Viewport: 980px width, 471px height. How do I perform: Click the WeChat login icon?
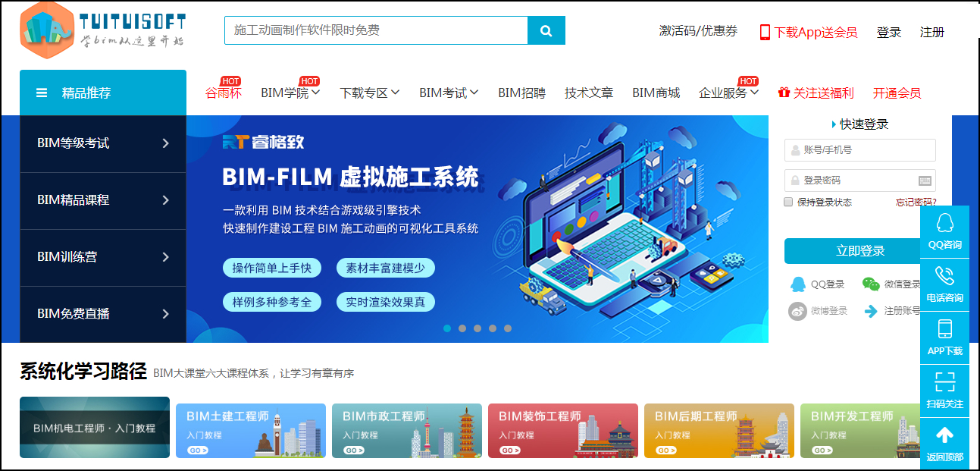coord(871,284)
